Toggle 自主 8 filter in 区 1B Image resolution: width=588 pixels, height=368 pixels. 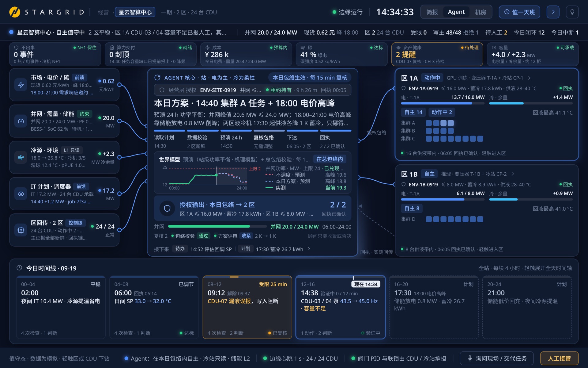[412, 208]
